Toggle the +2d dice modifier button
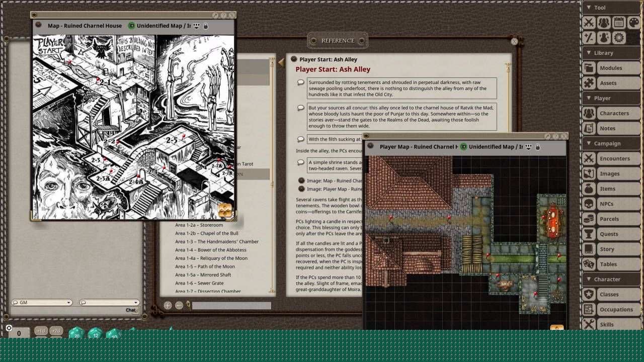 [x=56, y=331]
